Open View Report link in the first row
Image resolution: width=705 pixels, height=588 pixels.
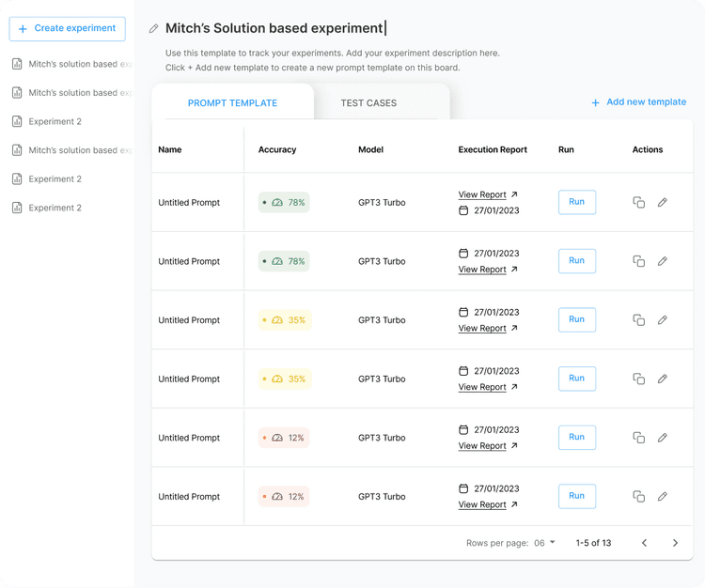pyautogui.click(x=482, y=194)
